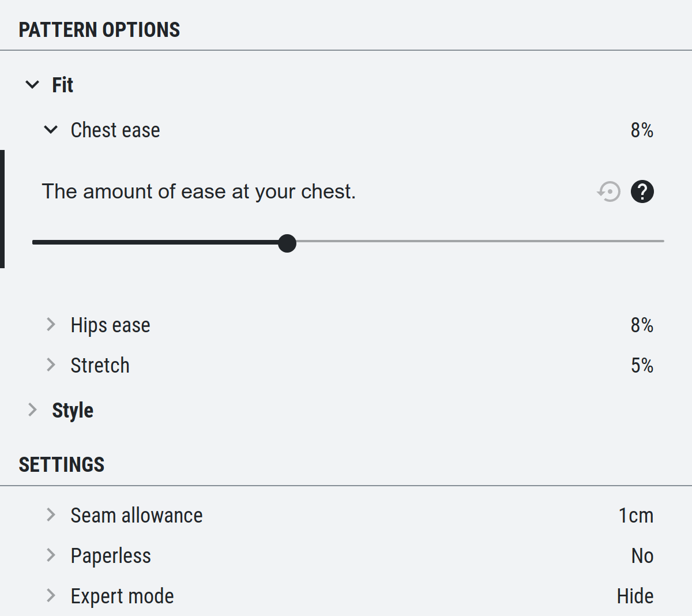This screenshot has height=616, width=692.
Task: Expand the Stretch option chevron
Action: (x=51, y=365)
